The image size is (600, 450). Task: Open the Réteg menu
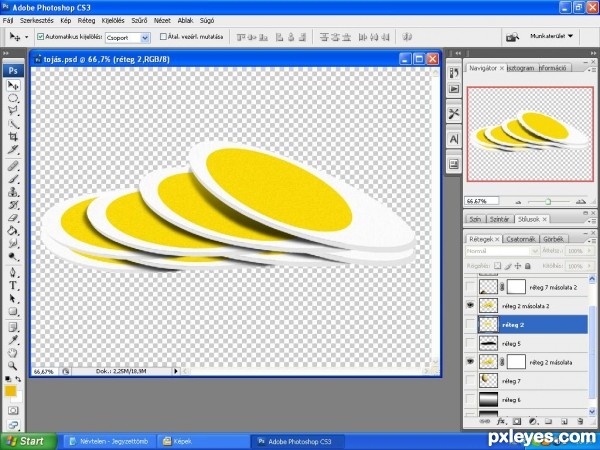point(86,21)
